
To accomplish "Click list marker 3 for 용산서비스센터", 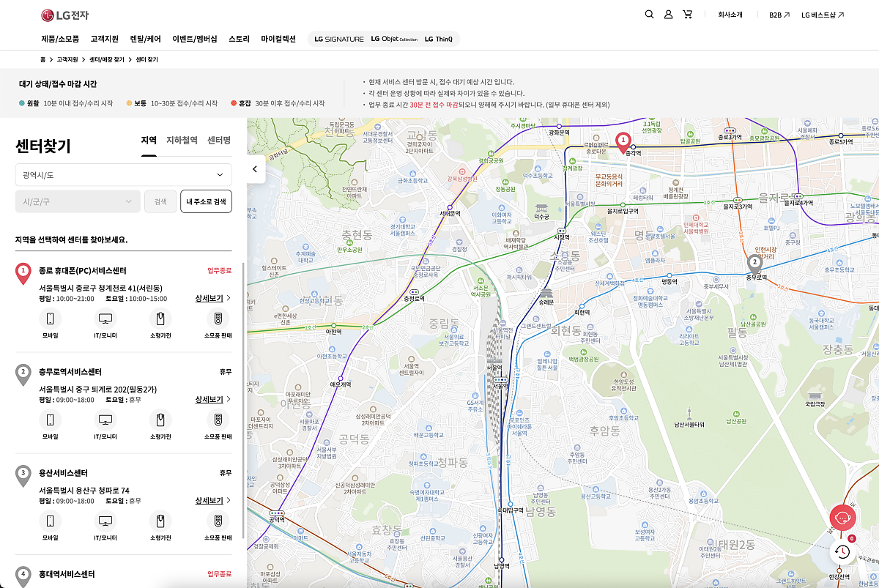I will pyautogui.click(x=23, y=475).
